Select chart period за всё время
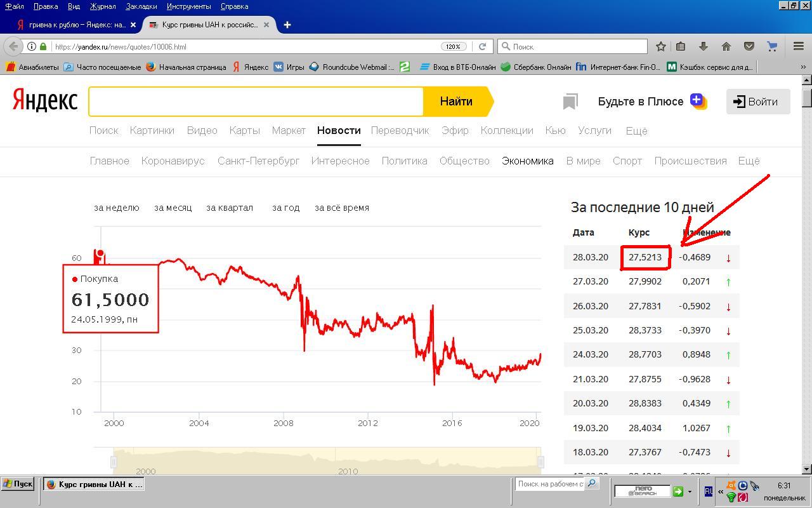Screen dimensions: 812x508 (x=342, y=208)
